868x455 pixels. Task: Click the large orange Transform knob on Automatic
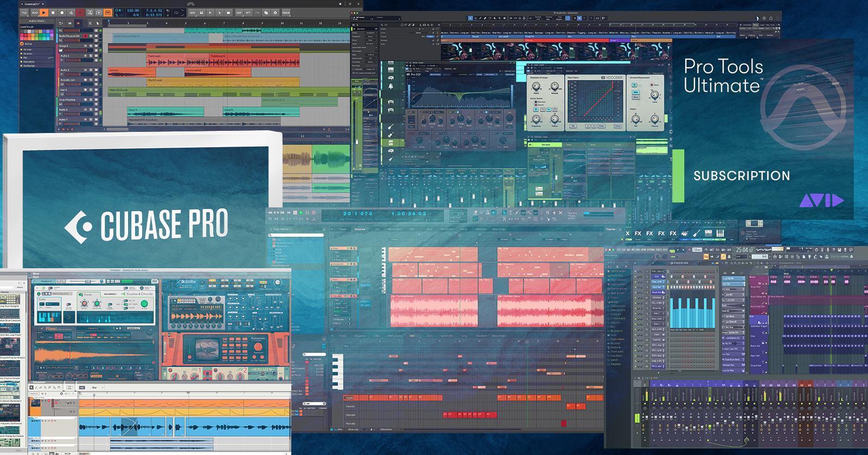[x=258, y=346]
